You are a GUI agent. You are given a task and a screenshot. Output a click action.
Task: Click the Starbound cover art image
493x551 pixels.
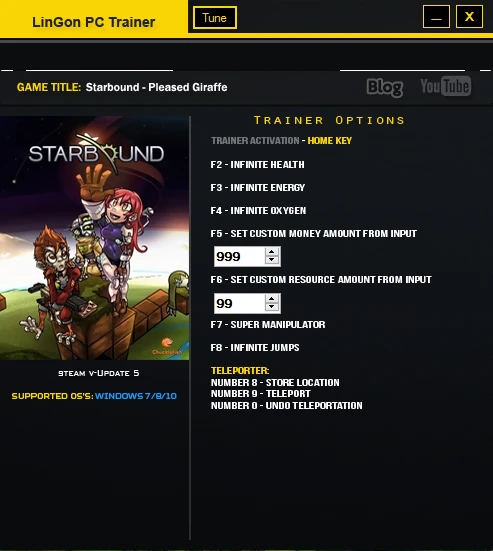tap(94, 238)
